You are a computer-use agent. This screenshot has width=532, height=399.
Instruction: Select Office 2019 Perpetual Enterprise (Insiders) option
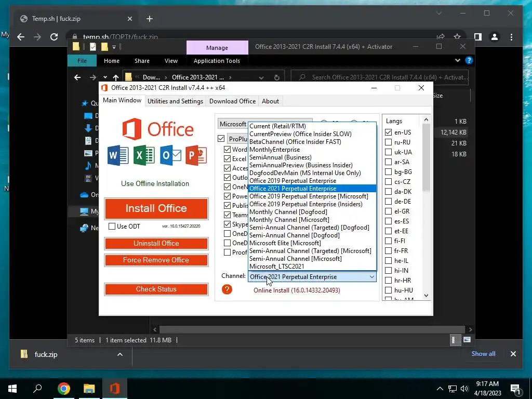click(x=312, y=204)
